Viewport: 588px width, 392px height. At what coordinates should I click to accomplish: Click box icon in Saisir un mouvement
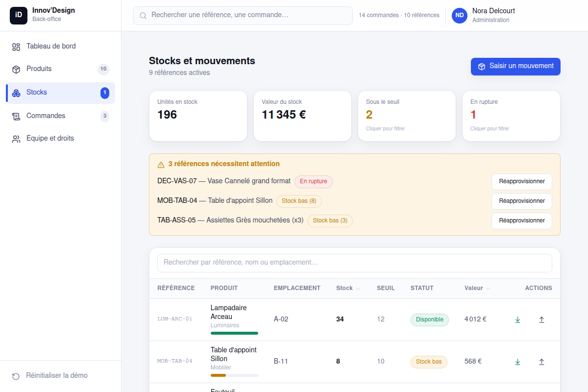[482, 67]
